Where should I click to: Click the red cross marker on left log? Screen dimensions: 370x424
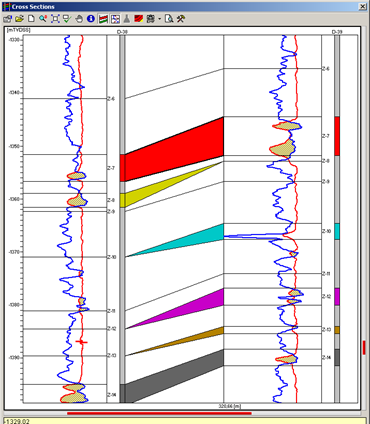pyautogui.click(x=81, y=342)
